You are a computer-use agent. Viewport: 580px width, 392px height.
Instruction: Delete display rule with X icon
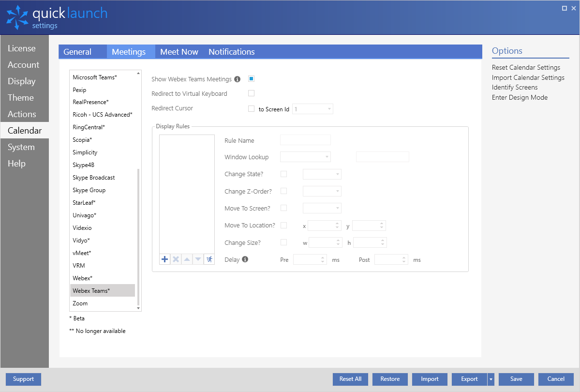point(176,259)
